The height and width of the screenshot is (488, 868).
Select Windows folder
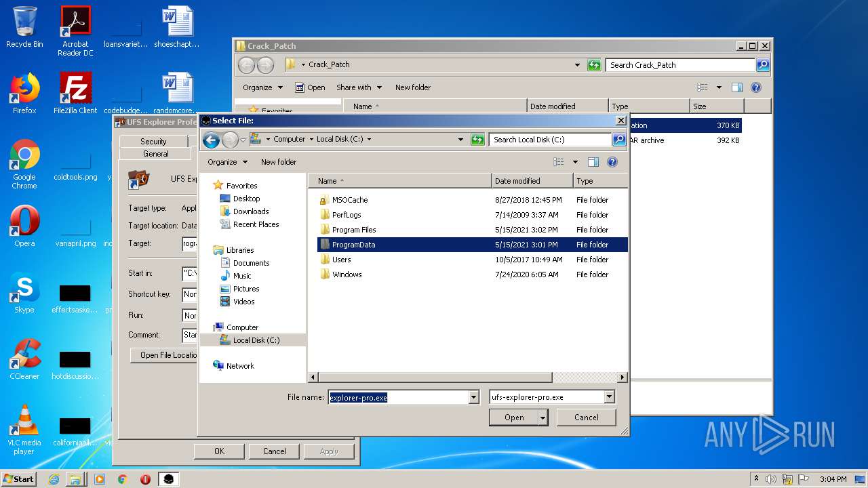[347, 274]
